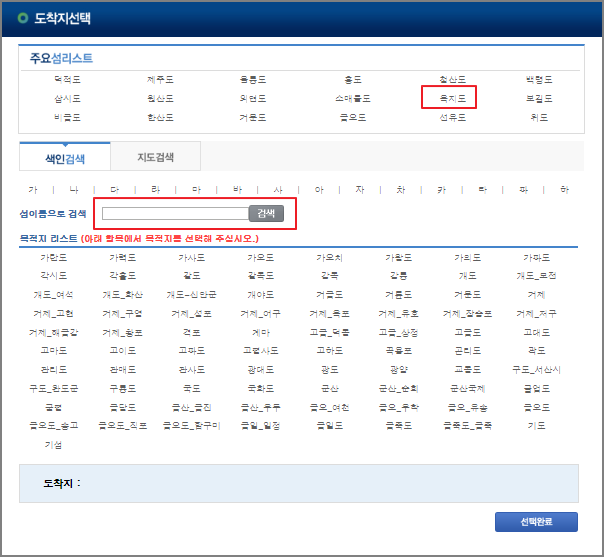
Task: Pick 거제_어구 from the destination list
Action: [261, 314]
